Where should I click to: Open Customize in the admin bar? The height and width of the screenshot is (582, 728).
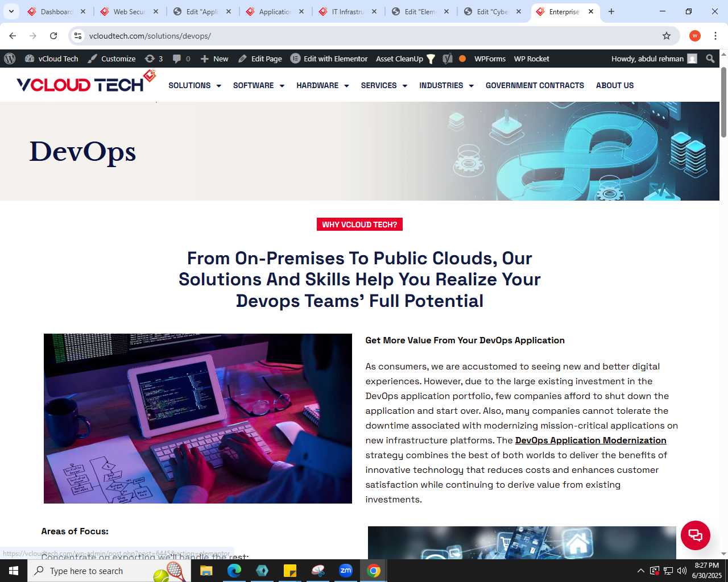point(111,59)
